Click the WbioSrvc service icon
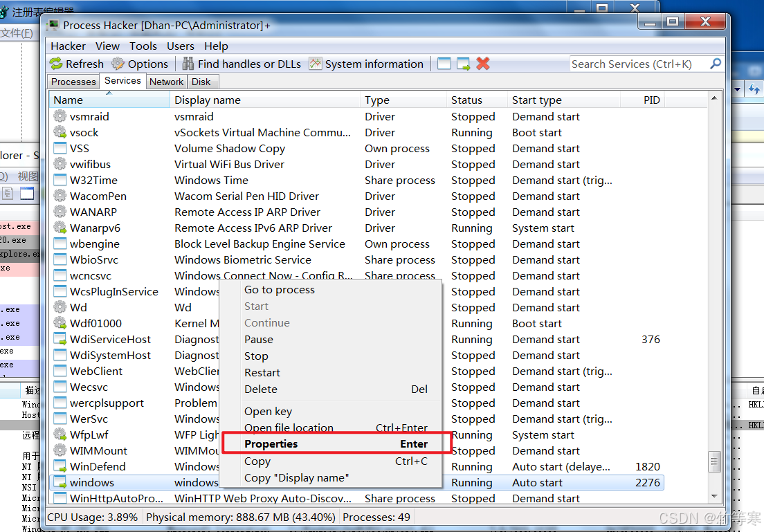 click(60, 259)
